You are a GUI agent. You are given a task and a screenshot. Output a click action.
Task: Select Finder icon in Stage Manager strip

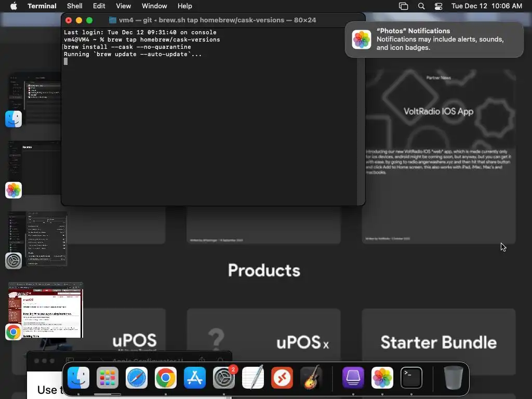click(14, 119)
